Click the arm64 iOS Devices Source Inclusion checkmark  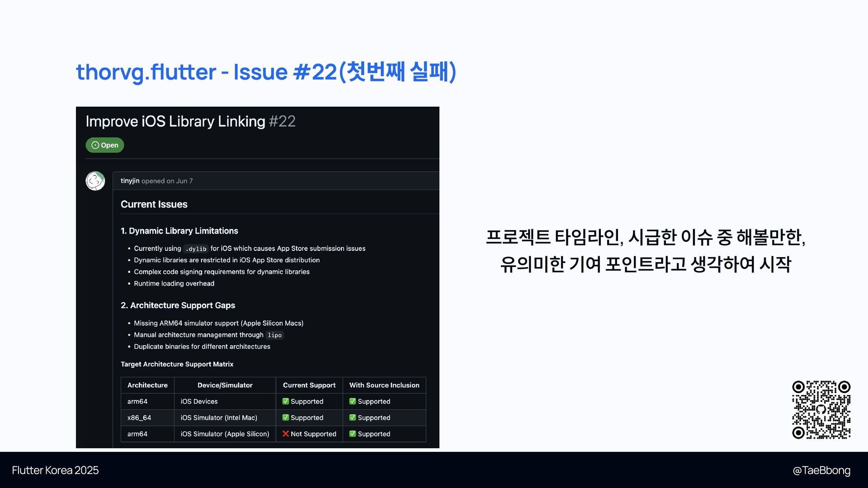coord(353,401)
